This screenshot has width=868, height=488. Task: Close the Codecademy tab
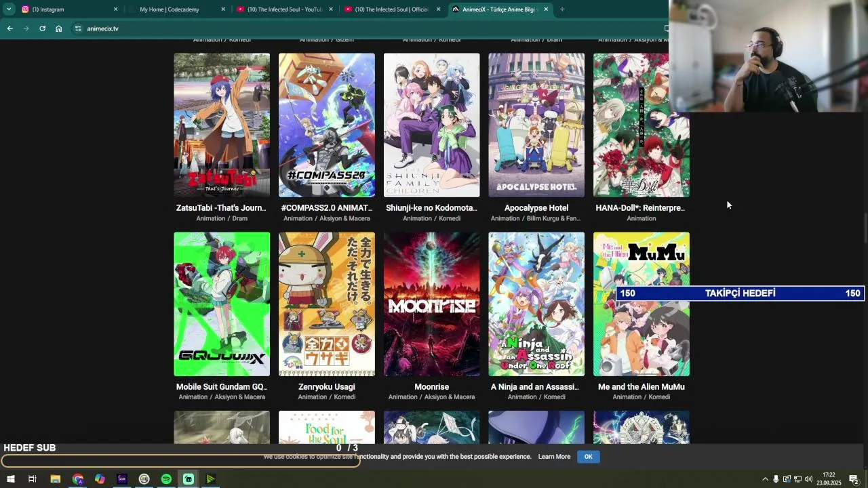[x=223, y=9]
